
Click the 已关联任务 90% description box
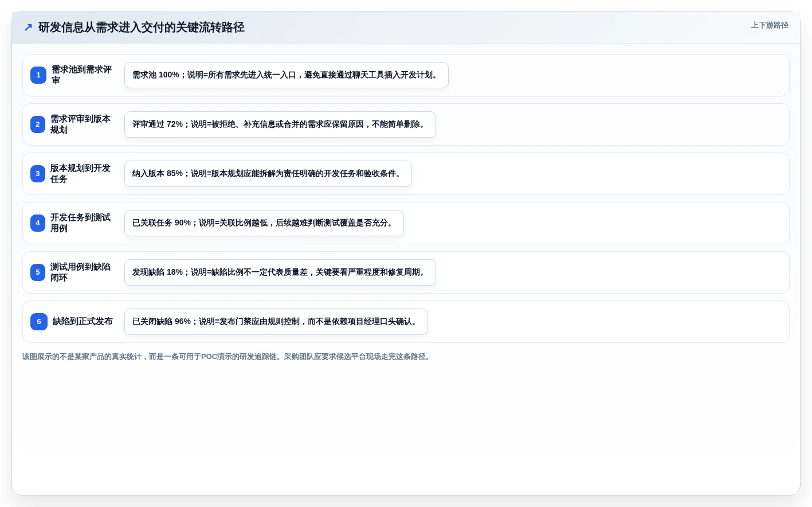click(264, 223)
